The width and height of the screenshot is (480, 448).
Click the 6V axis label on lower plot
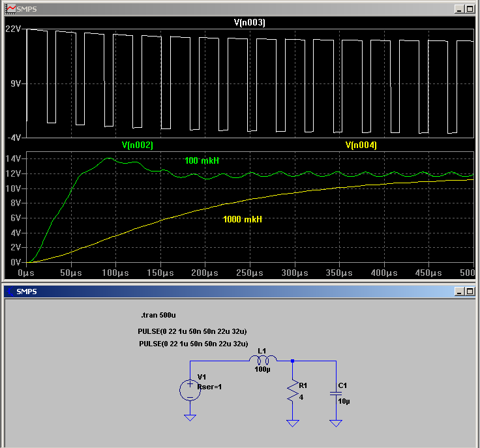[x=16, y=218]
